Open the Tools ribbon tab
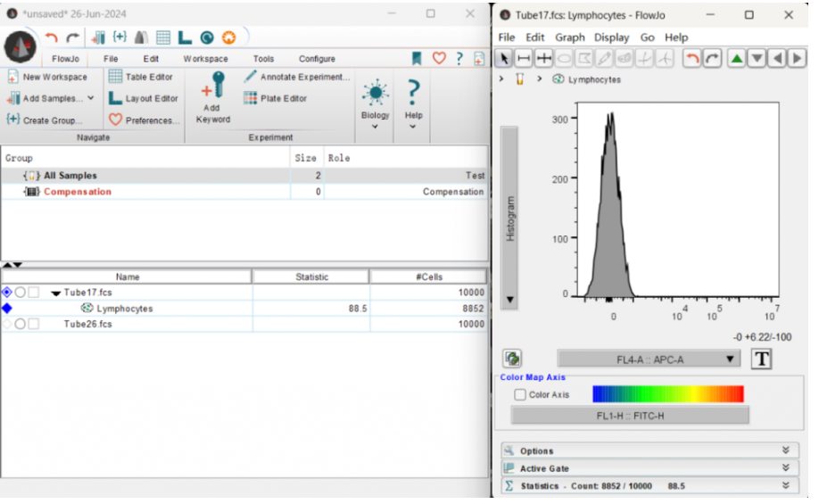This screenshot has width=819, height=504. [x=263, y=59]
